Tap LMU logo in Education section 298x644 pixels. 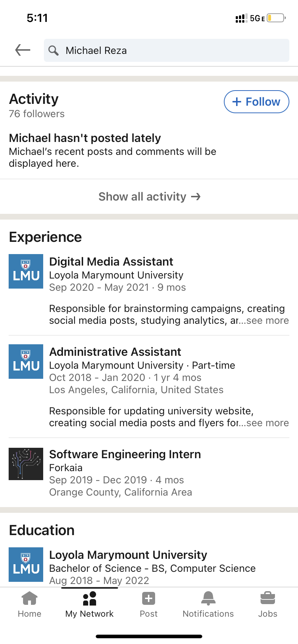click(26, 565)
